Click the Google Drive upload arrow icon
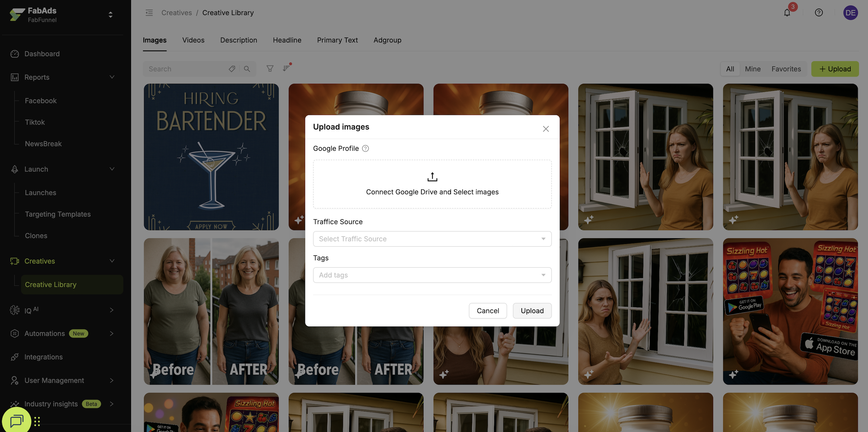This screenshot has width=868, height=432. [x=432, y=177]
